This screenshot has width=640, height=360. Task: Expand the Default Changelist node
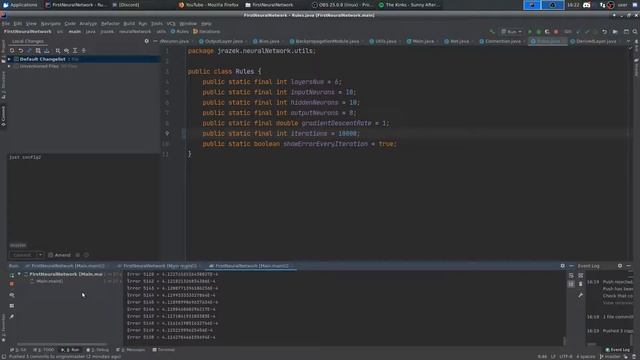click(9, 59)
